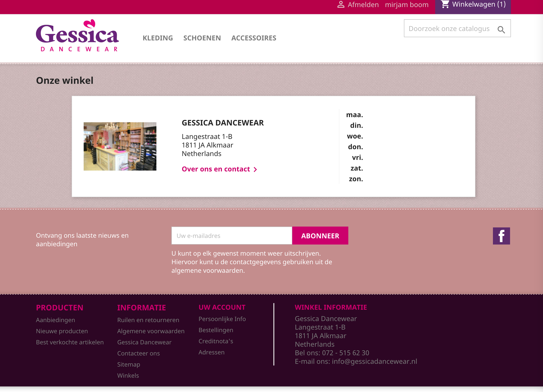Click the store interior photo thumbnail

pyautogui.click(x=120, y=146)
